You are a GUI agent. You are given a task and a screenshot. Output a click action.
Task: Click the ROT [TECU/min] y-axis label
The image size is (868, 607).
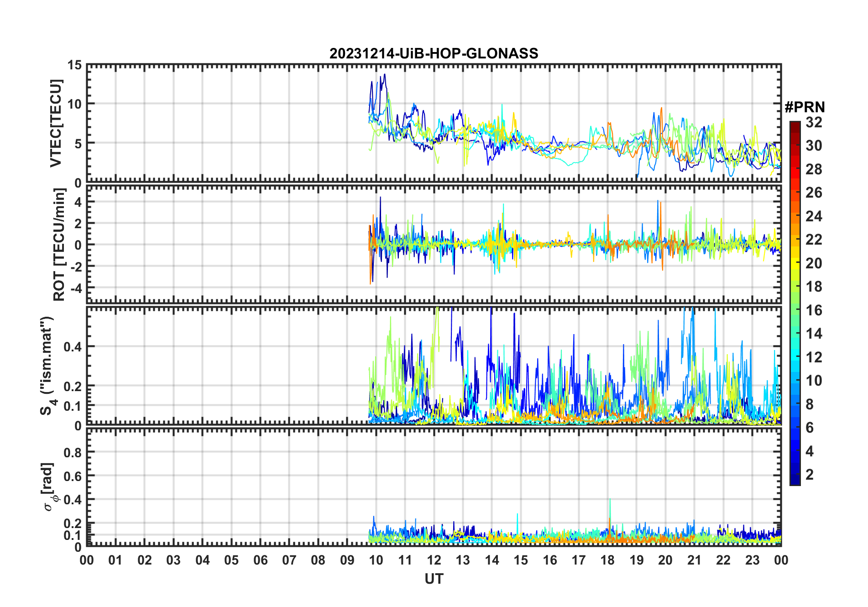(x=59, y=245)
